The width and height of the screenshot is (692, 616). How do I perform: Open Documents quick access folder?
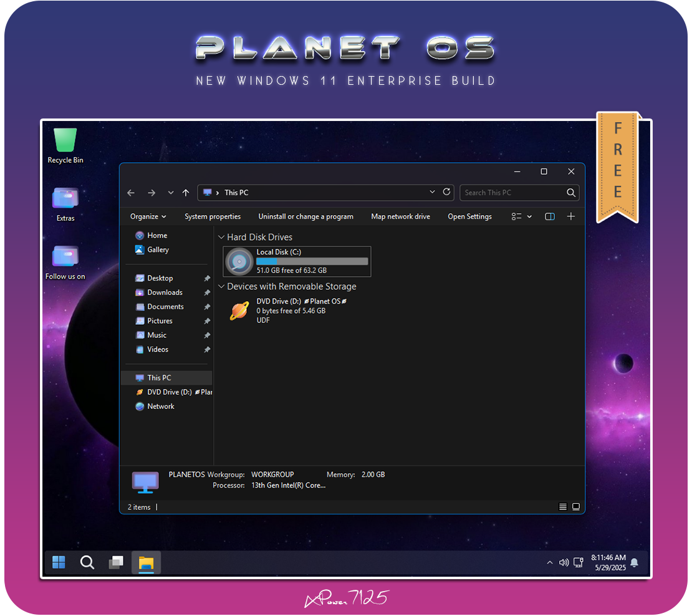[165, 307]
